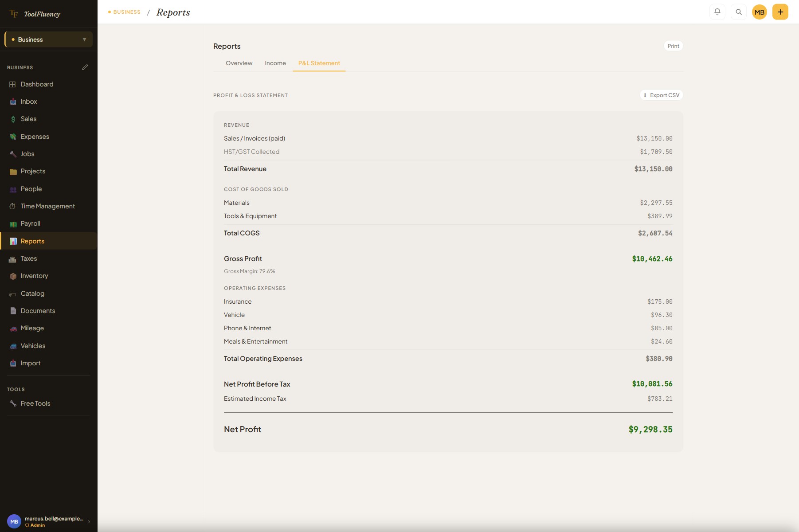Click the Net Profit value $9,298.35

tap(650, 429)
